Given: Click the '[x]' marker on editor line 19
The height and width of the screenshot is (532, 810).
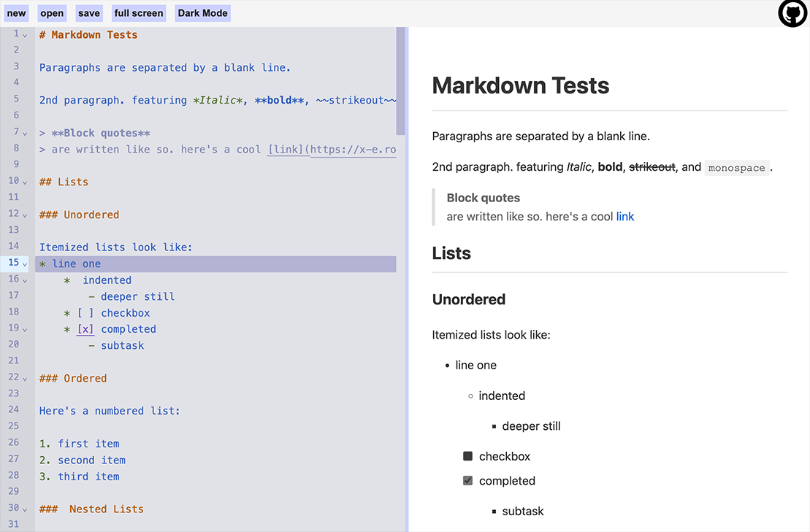Looking at the screenshot, I should point(85,329).
